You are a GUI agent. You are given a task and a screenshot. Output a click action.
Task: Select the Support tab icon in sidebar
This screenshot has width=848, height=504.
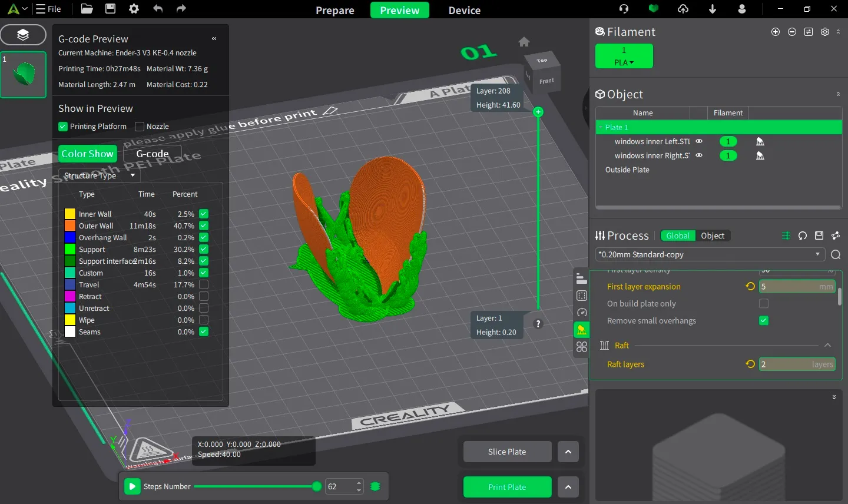[x=582, y=330]
